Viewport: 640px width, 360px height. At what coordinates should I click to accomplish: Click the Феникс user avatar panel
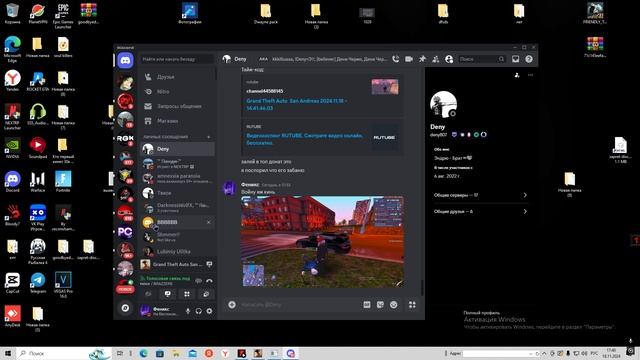pyautogui.click(x=161, y=311)
